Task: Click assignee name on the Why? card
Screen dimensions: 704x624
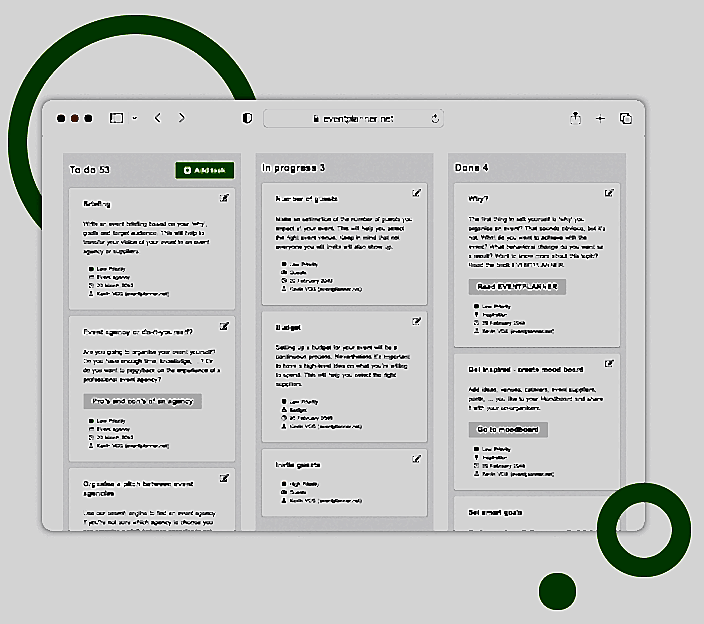Action: [x=518, y=331]
